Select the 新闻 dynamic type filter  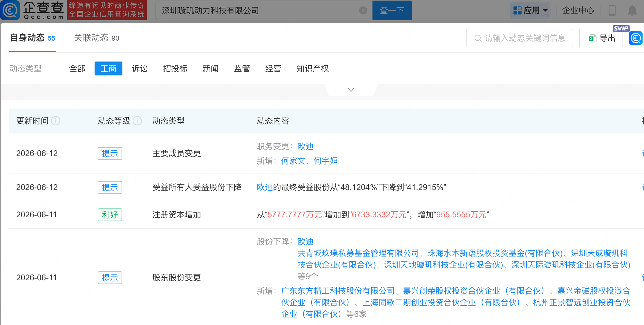[x=211, y=68]
